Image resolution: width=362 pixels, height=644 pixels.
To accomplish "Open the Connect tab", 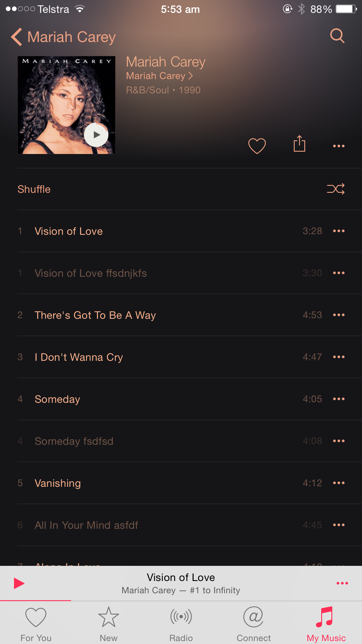I will coord(254,624).
